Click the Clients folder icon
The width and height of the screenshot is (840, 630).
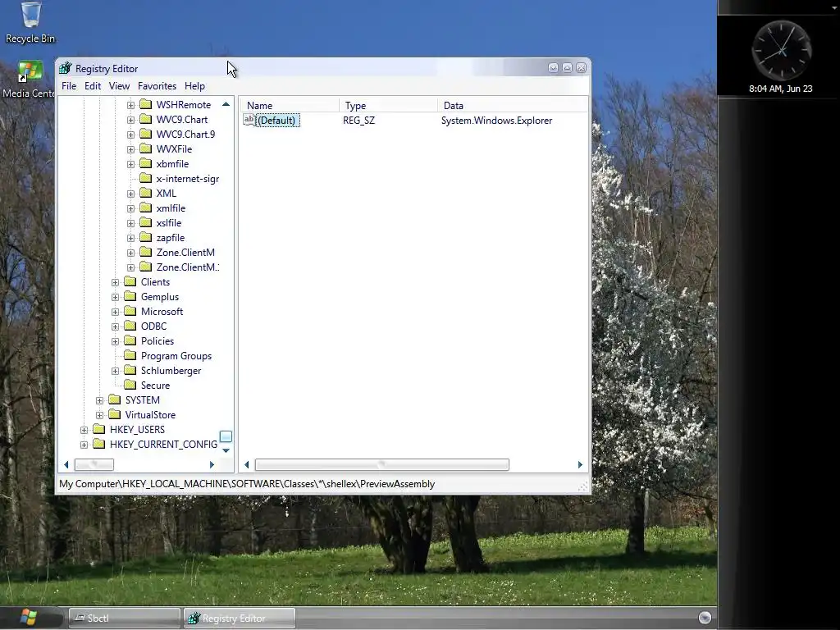pos(130,282)
